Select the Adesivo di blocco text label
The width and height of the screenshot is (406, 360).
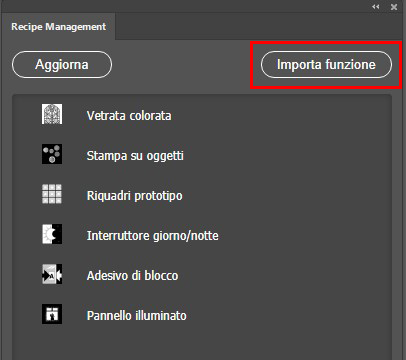coord(132,276)
